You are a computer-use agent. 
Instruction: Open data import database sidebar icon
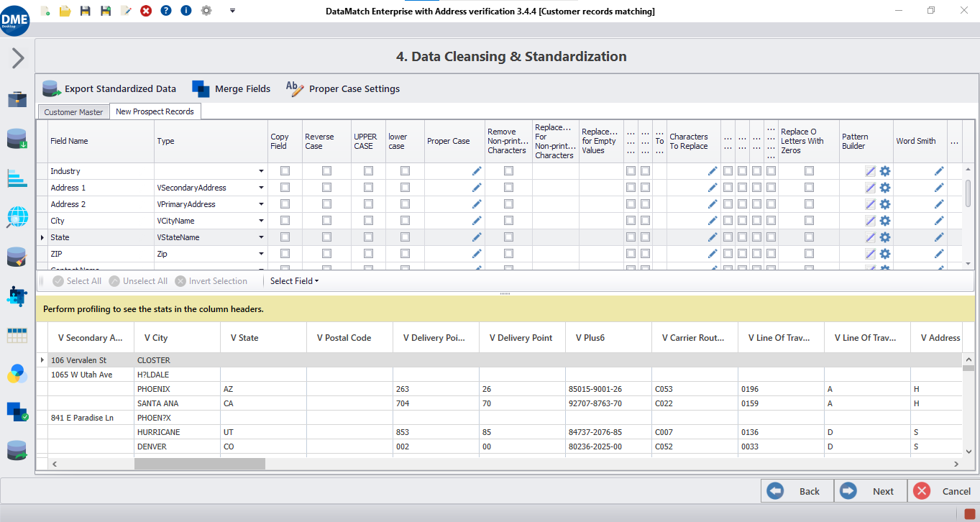coord(17,139)
